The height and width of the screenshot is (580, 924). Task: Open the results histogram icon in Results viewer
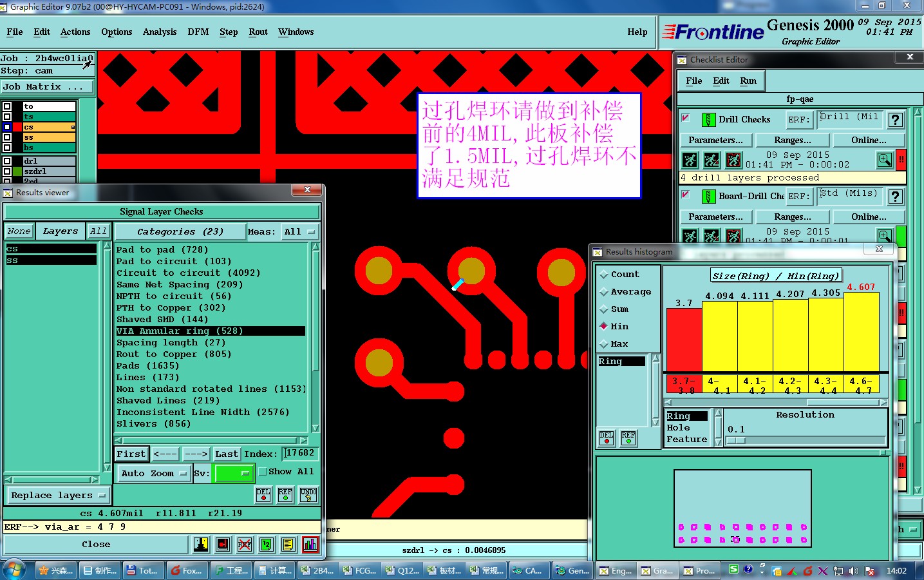(x=310, y=545)
